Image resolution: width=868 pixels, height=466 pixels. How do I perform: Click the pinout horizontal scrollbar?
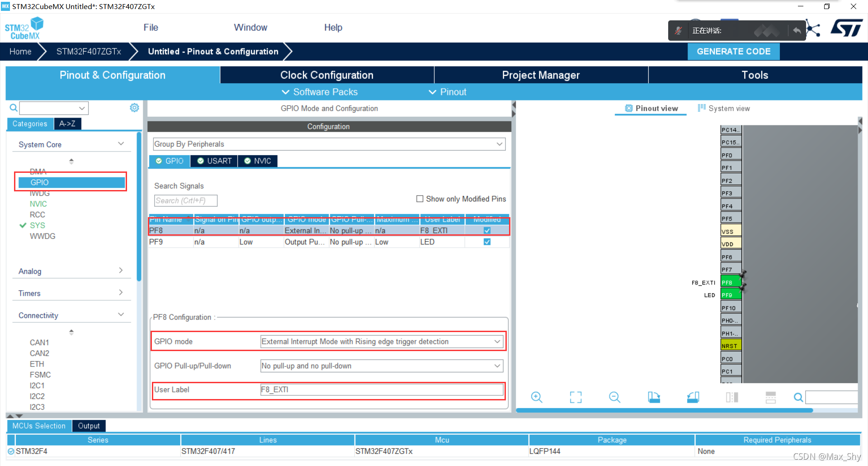coord(665,410)
